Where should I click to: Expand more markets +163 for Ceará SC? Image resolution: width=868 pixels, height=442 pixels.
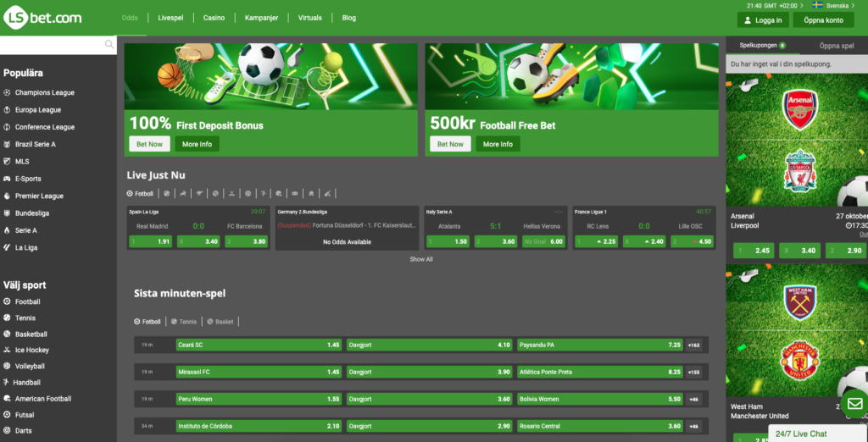tap(693, 345)
